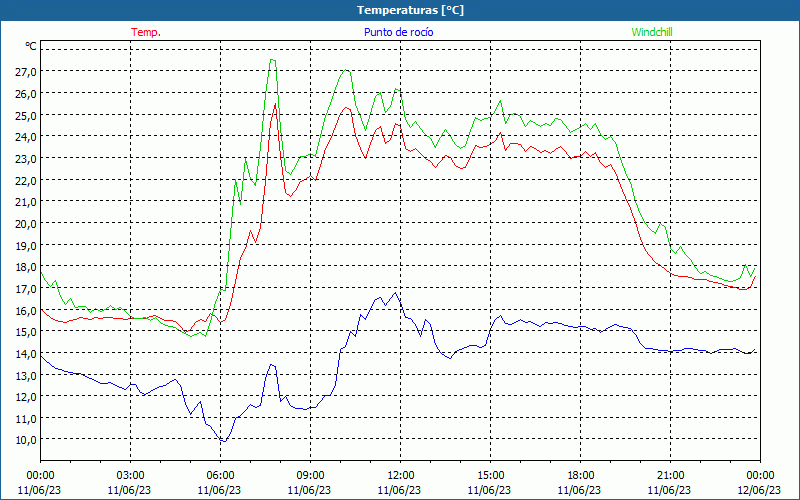The width and height of the screenshot is (800, 500).
Task: Click the 16,0 y-axis value
Action: tap(26, 310)
